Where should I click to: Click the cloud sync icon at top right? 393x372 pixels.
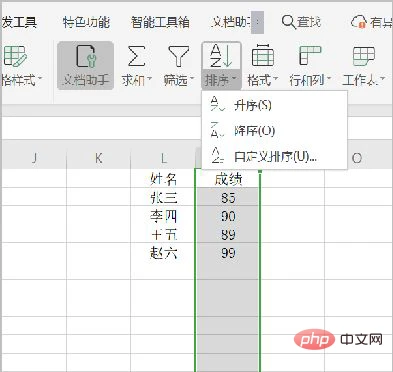coord(359,22)
